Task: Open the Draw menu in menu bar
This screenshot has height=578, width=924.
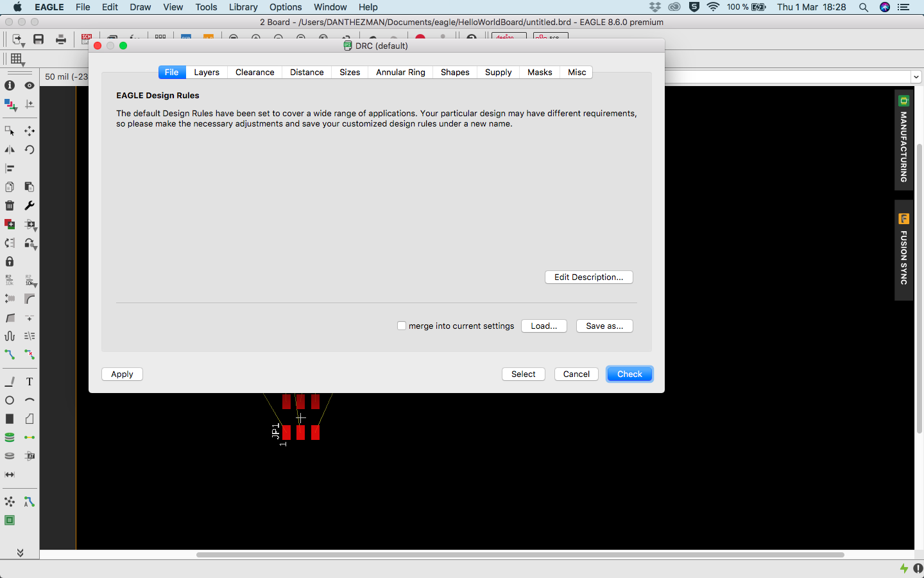Action: click(x=141, y=7)
